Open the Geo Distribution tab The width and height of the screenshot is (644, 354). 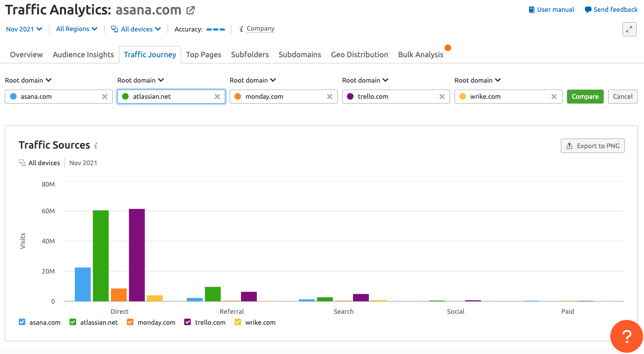tap(360, 55)
